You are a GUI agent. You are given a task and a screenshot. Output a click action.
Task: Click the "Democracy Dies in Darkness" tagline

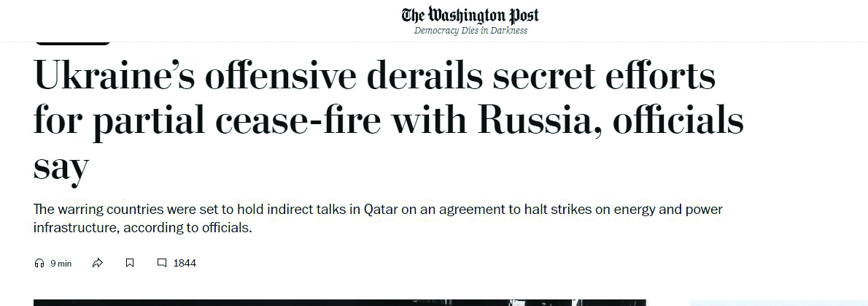point(470,31)
